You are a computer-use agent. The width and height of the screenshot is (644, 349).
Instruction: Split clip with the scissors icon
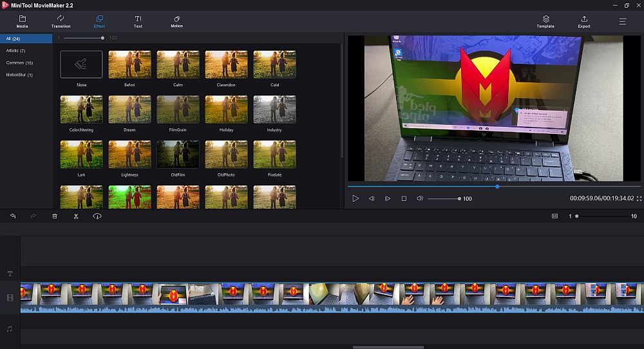[76, 216]
